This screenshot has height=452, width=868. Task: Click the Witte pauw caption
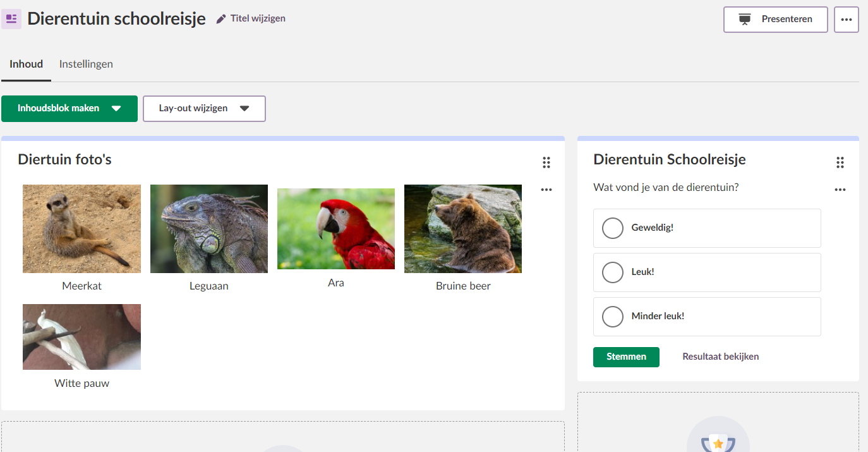coord(81,383)
